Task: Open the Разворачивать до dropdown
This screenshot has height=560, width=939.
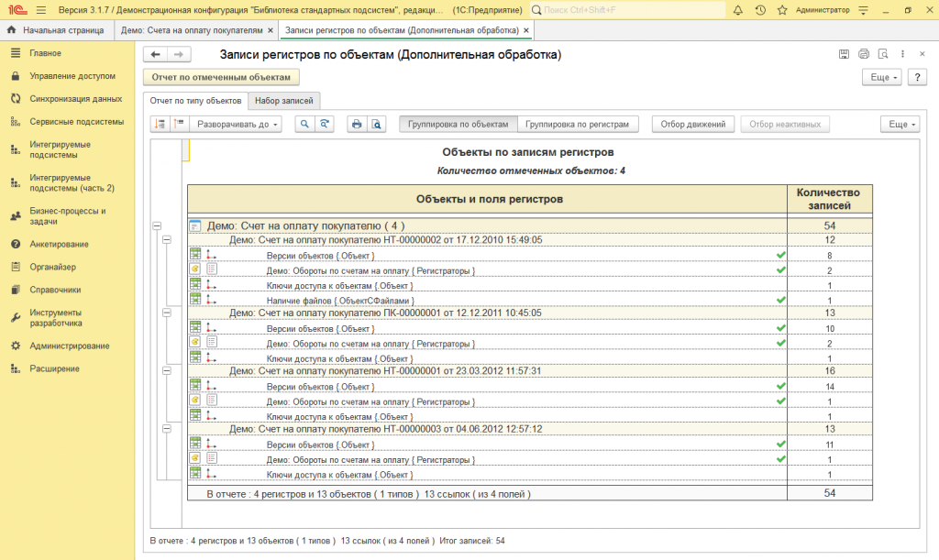Action: tap(236, 124)
